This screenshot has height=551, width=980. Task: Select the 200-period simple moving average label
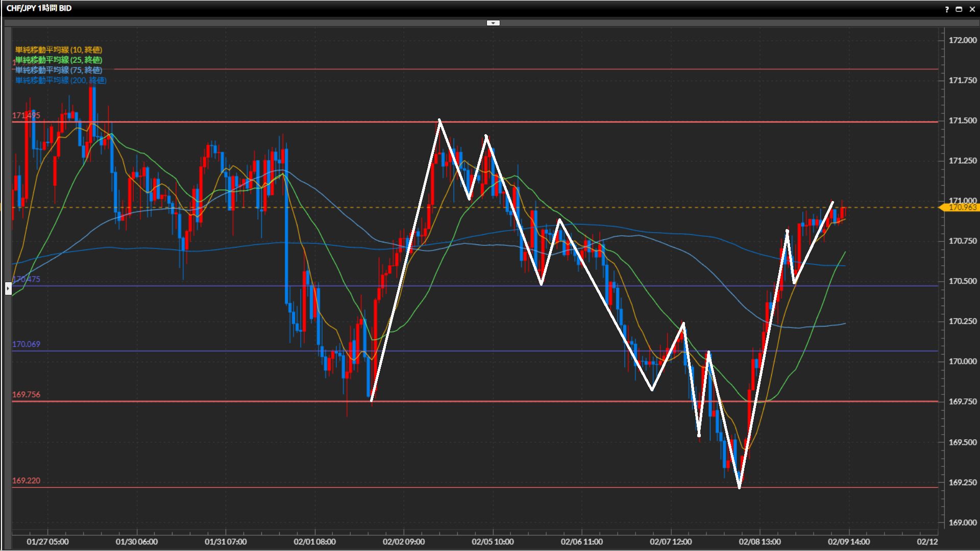(61, 80)
